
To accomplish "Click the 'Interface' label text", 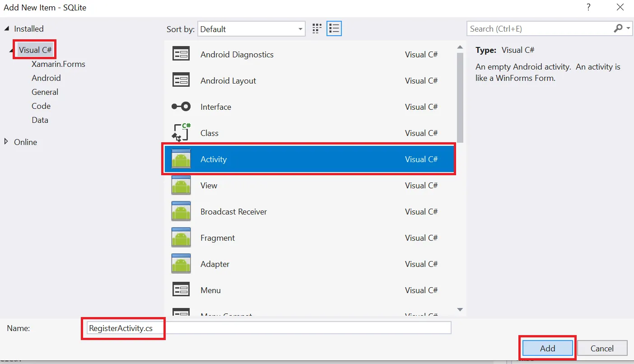I will [x=216, y=107].
